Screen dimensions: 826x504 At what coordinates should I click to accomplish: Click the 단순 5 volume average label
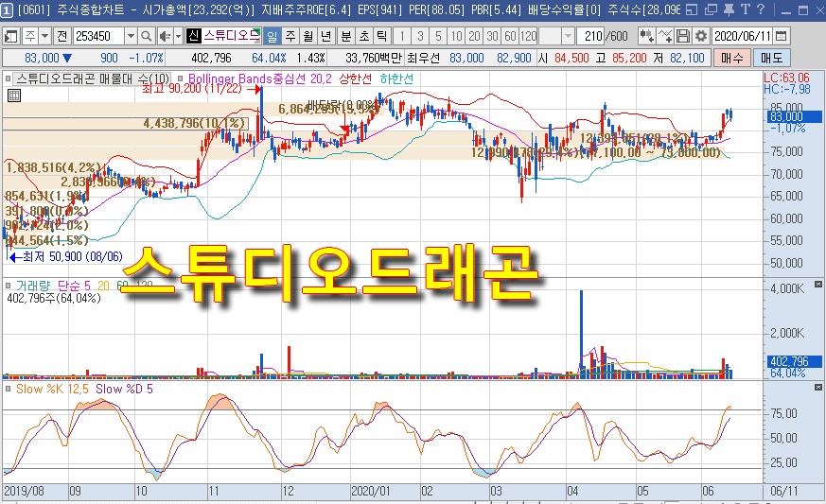pyautogui.click(x=74, y=286)
